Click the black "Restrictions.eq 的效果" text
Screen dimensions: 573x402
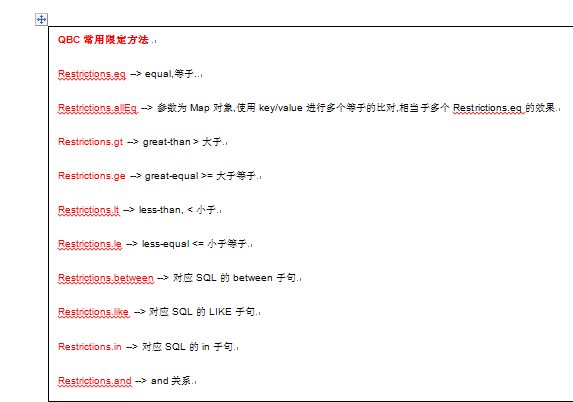[504, 108]
